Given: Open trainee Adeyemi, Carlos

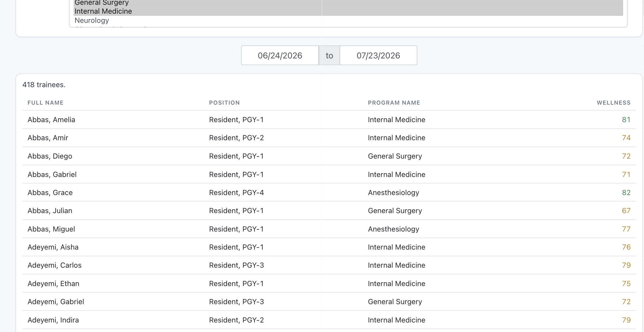Looking at the screenshot, I should point(55,265).
